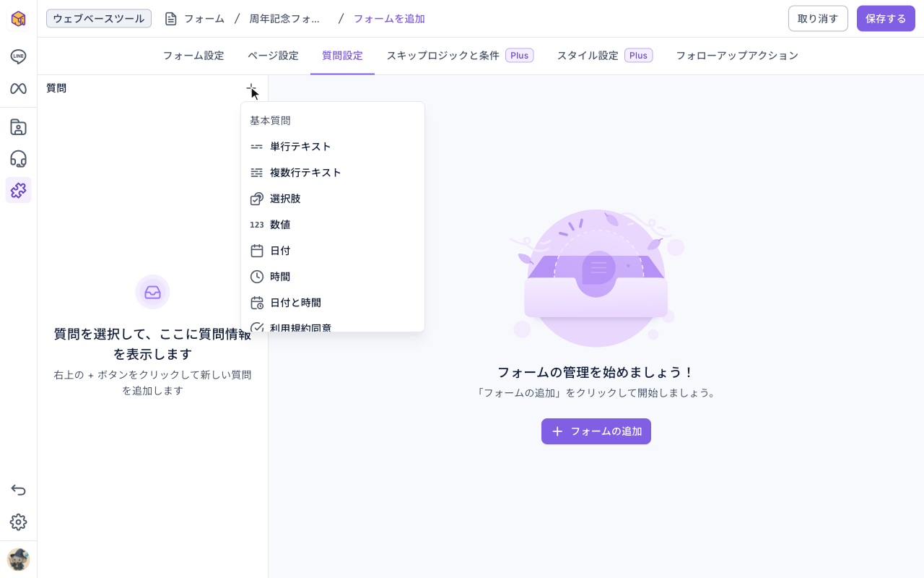This screenshot has height=578, width=924.
Task: Click the 基本質問 section header
Action: coord(270,121)
